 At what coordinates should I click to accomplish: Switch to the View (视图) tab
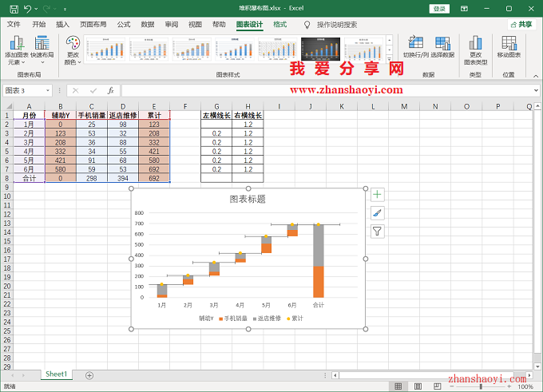coord(195,24)
